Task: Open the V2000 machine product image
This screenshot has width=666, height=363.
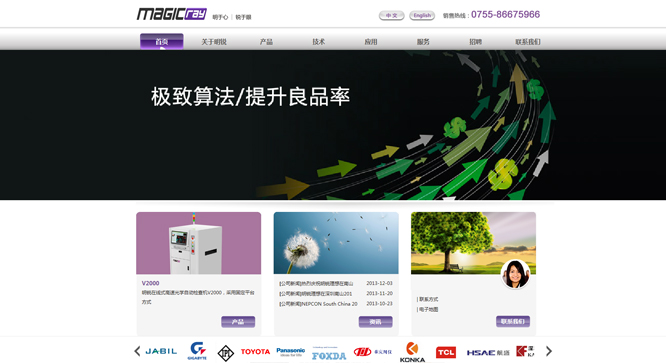Action: [x=198, y=243]
